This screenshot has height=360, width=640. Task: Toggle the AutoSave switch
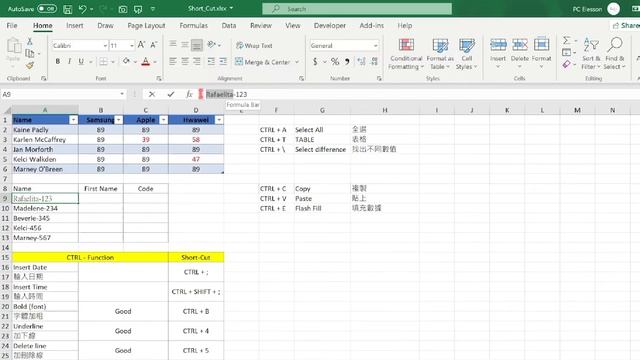[x=47, y=9]
